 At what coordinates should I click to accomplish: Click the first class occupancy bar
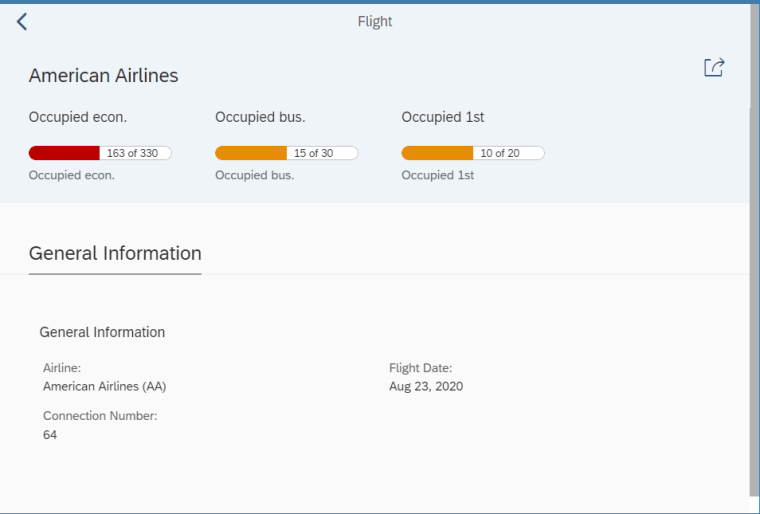(x=472, y=153)
